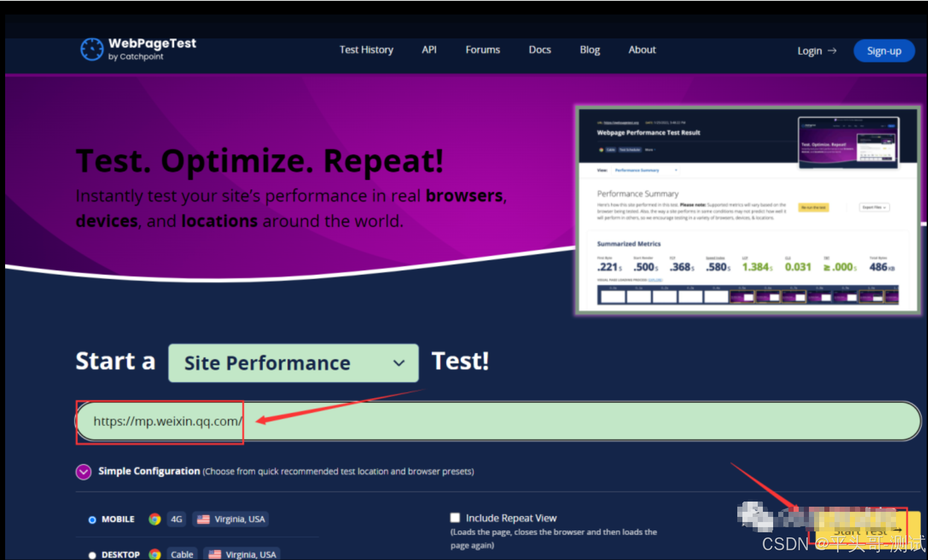
Task: Go to Forums
Action: click(x=483, y=50)
